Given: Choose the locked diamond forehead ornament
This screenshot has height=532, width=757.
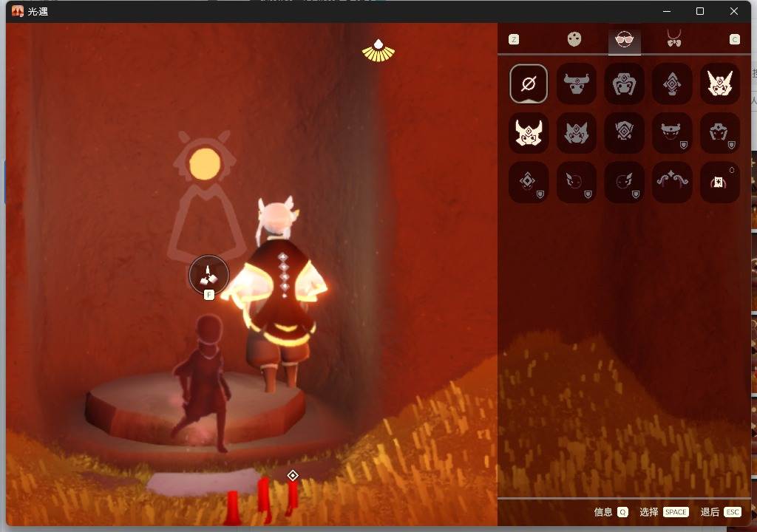Looking at the screenshot, I should (x=529, y=182).
